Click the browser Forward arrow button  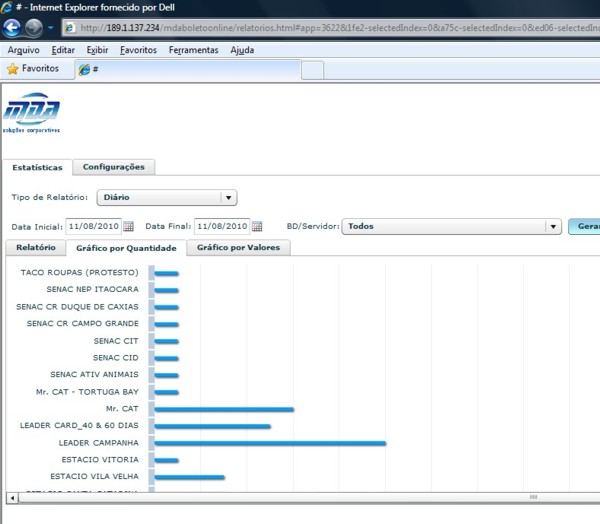[34, 28]
